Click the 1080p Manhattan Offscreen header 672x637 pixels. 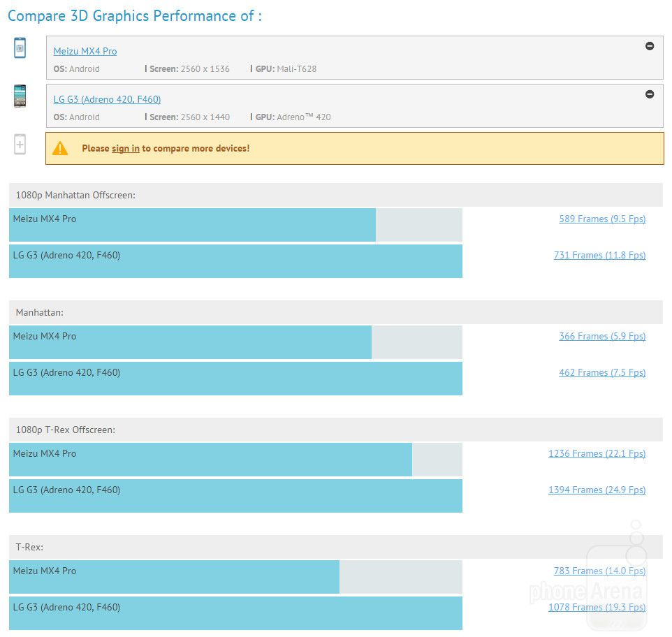pyautogui.click(x=336, y=195)
